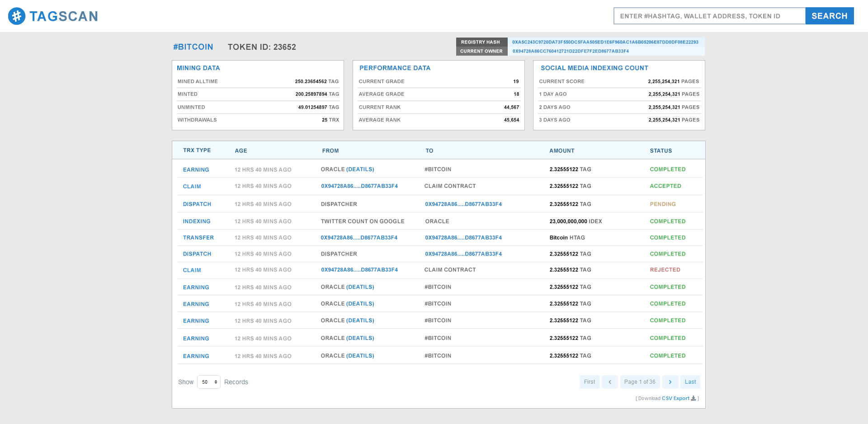Viewport: 868px width, 424px height.
Task: Click TWITTER COUNT ON GOOGLE text
Action: pos(363,221)
